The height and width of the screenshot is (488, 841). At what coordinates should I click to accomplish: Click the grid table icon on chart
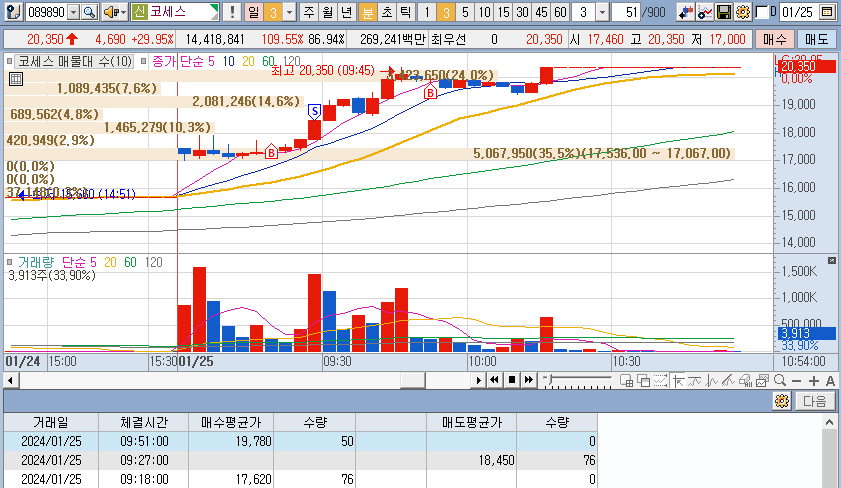16,79
